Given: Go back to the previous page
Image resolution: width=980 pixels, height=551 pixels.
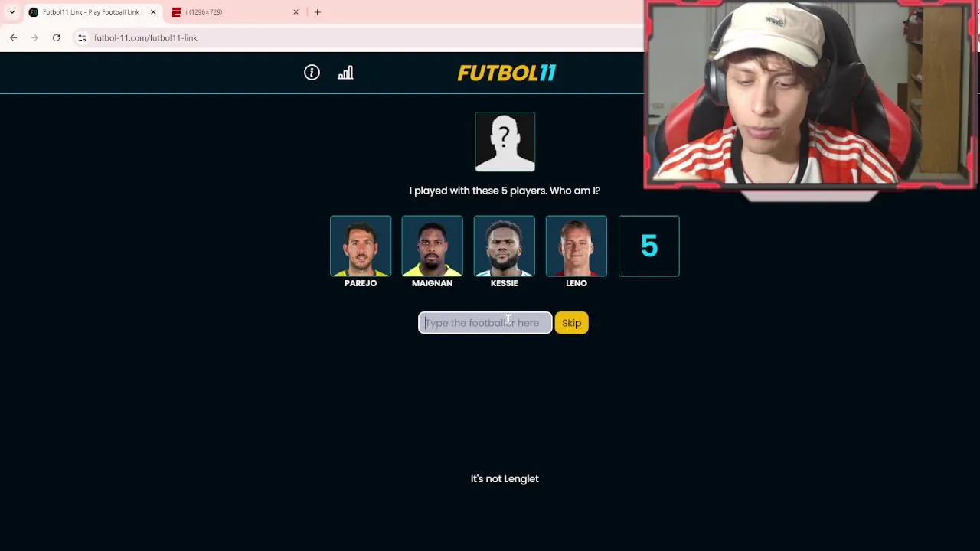Looking at the screenshot, I should (13, 37).
